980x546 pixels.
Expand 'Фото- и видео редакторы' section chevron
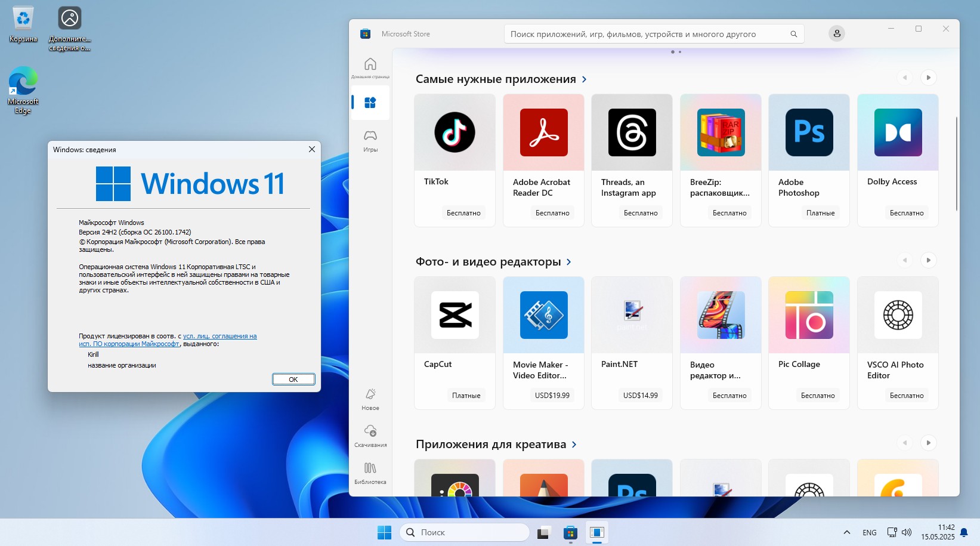point(568,262)
